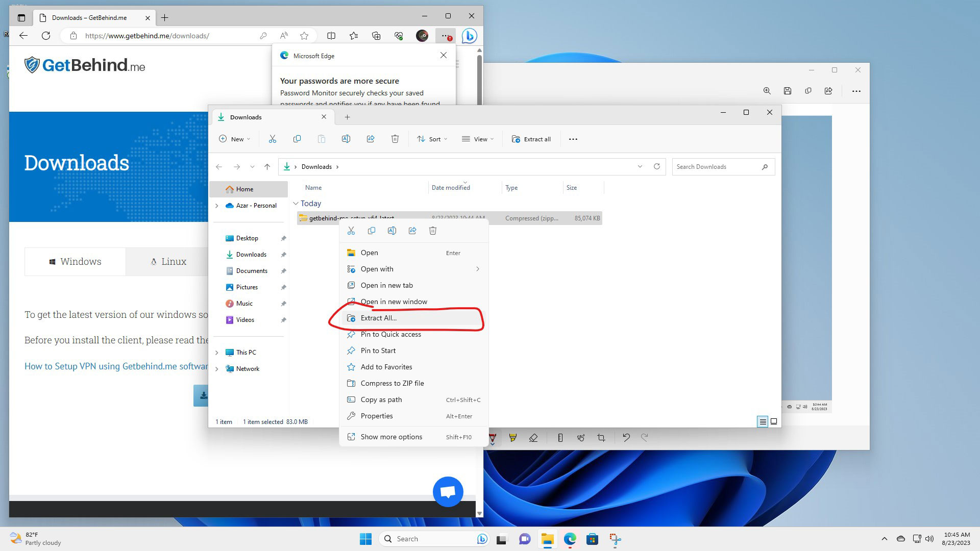Click the Copy icon in context menu
Screen dimensions: 980x551
click(x=372, y=231)
